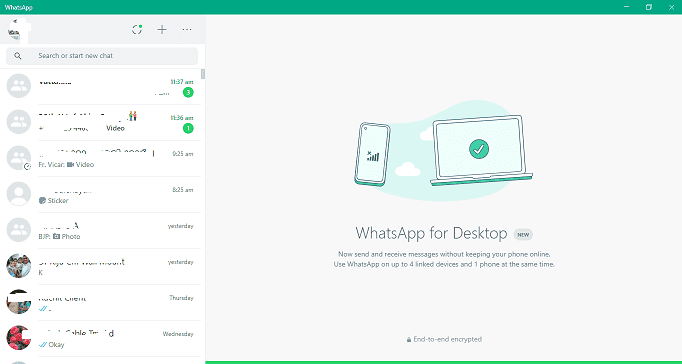Click the 9:25 am timestamp
682x364 pixels.
pyautogui.click(x=183, y=154)
